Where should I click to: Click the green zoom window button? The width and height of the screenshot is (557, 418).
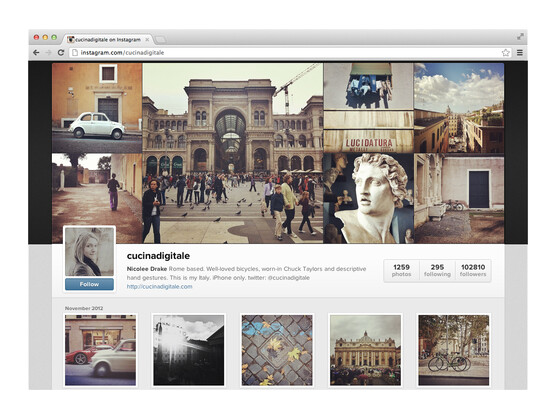coord(54,37)
